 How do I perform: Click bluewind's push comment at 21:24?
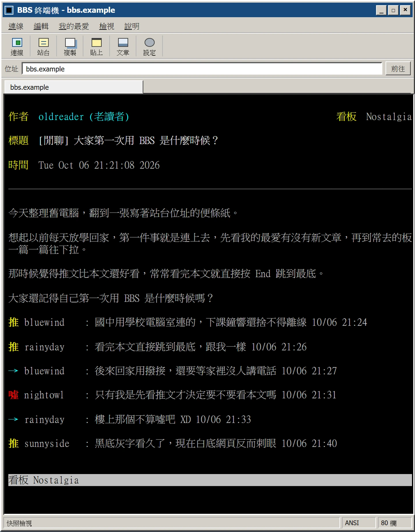(188, 322)
